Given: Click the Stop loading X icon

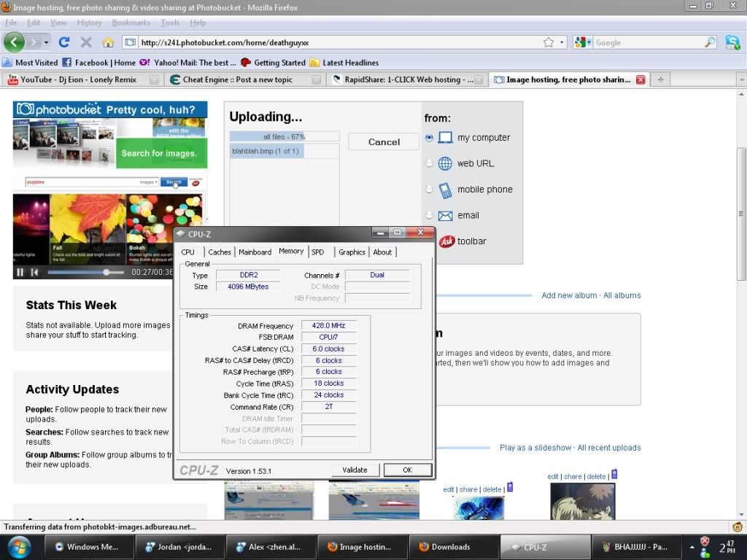Looking at the screenshot, I should tap(86, 42).
